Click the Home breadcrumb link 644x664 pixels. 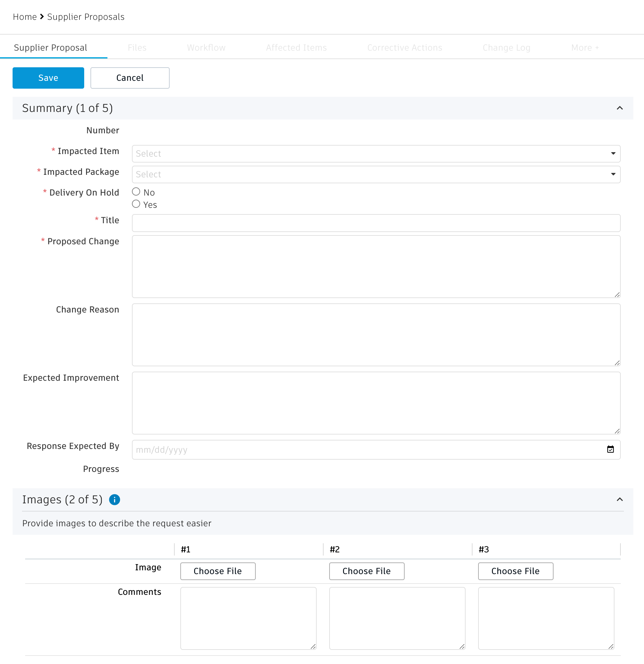[25, 17]
